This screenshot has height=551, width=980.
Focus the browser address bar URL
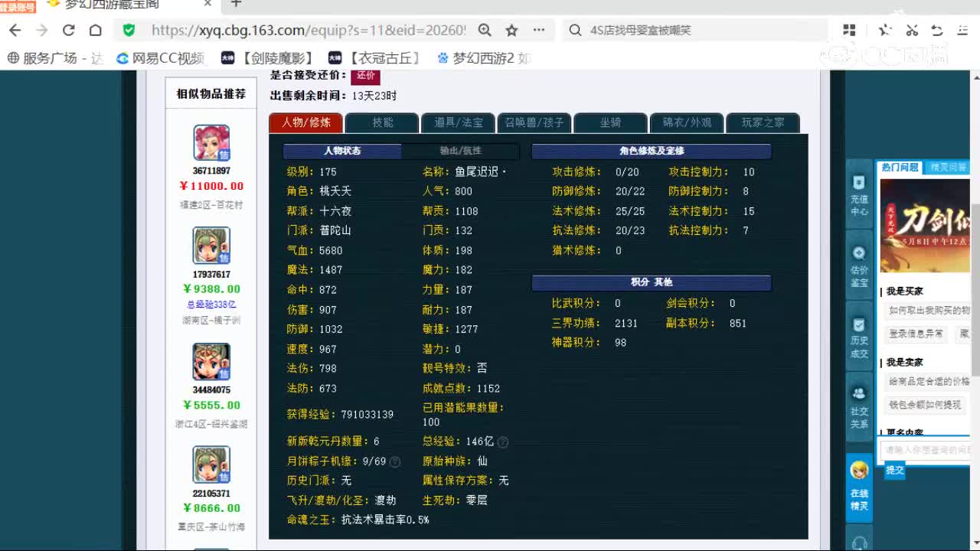pos(308,31)
